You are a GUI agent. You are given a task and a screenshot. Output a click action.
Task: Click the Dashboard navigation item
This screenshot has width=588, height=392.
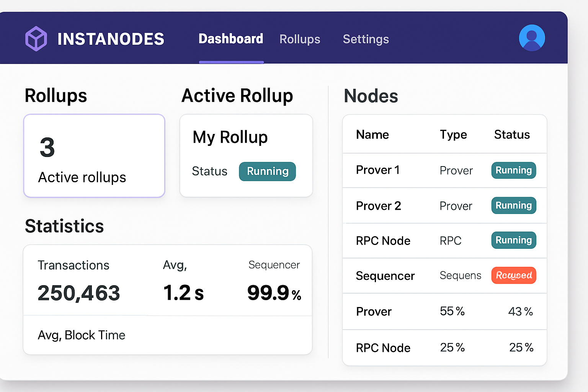(x=230, y=39)
